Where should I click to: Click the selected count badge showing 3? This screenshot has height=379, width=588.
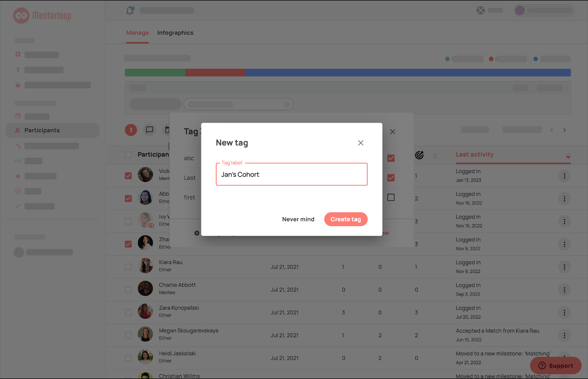tap(131, 130)
